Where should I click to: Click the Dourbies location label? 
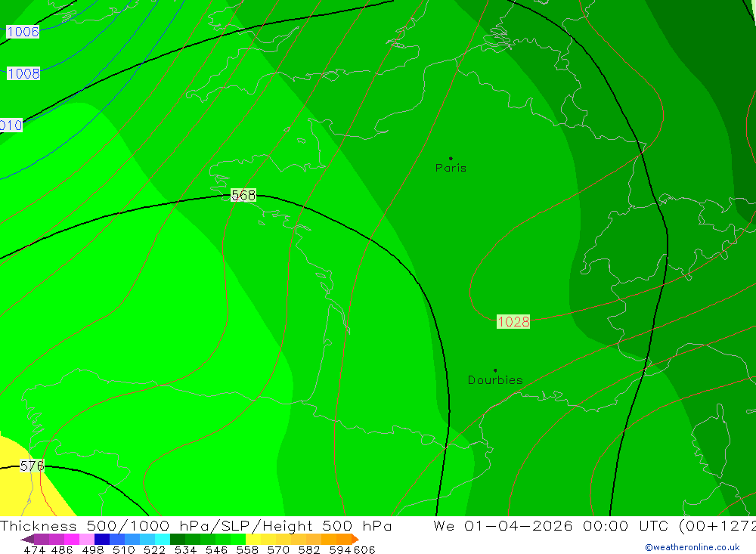(x=495, y=380)
